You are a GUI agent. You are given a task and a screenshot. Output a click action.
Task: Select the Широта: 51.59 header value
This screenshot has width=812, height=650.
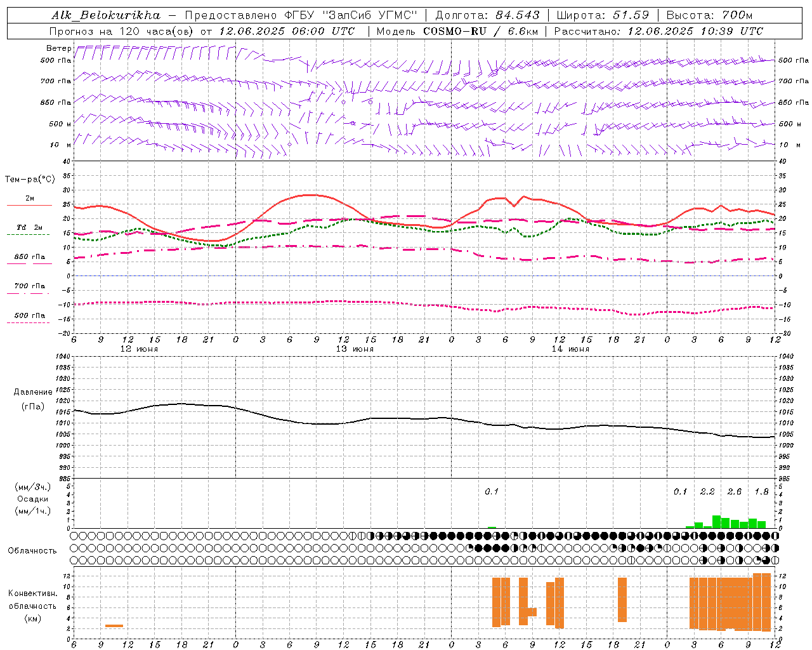tap(603, 15)
